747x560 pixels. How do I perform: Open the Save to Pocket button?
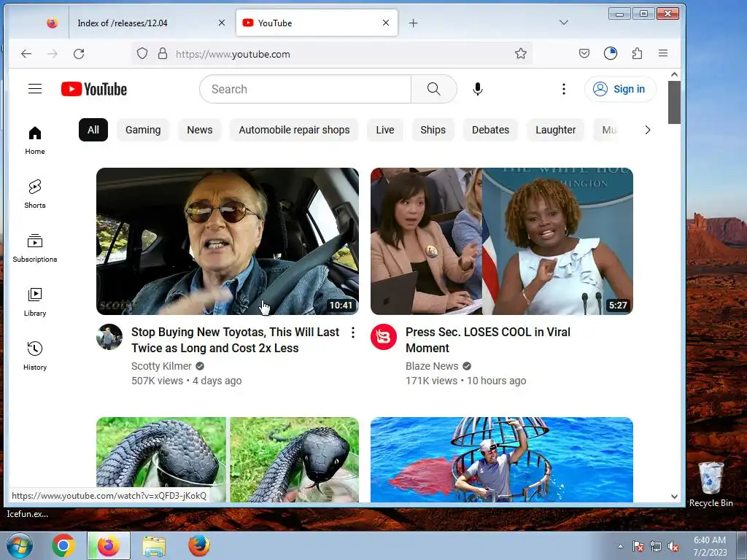[x=584, y=54]
